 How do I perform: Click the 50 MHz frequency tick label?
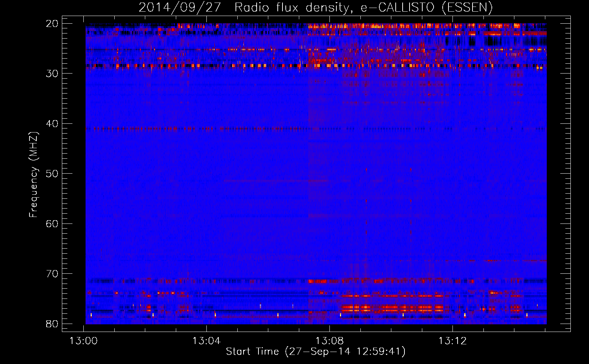click(x=52, y=174)
